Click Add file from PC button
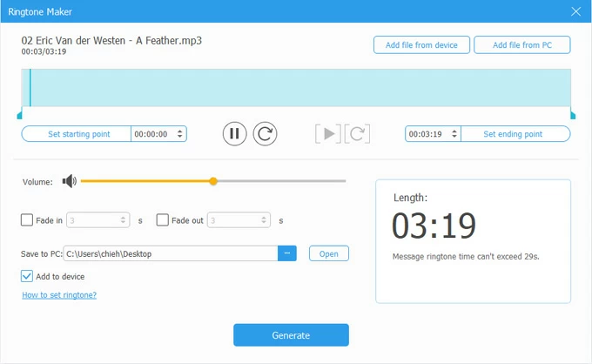The height and width of the screenshot is (364, 592). [521, 45]
